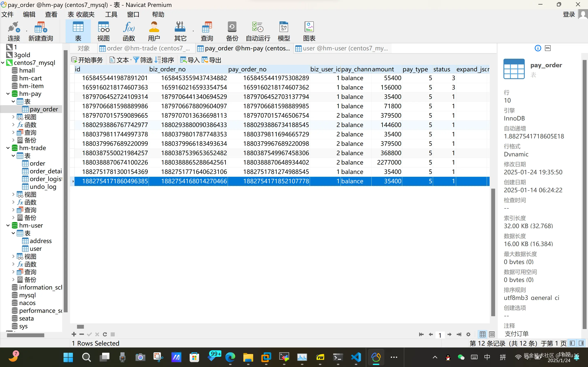Image resolution: width=588 pixels, height=367 pixels.
Task: Open the Function (函数) toolbar icon
Action: [x=129, y=31]
